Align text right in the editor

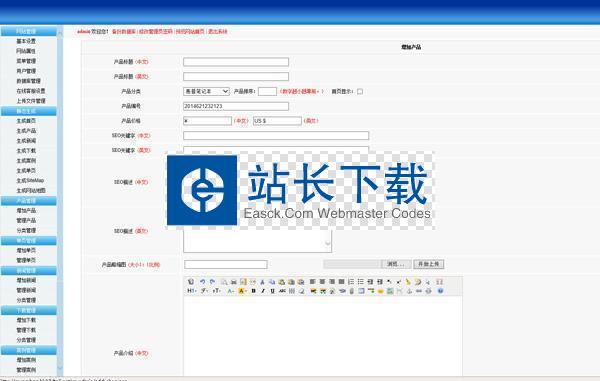(331, 282)
